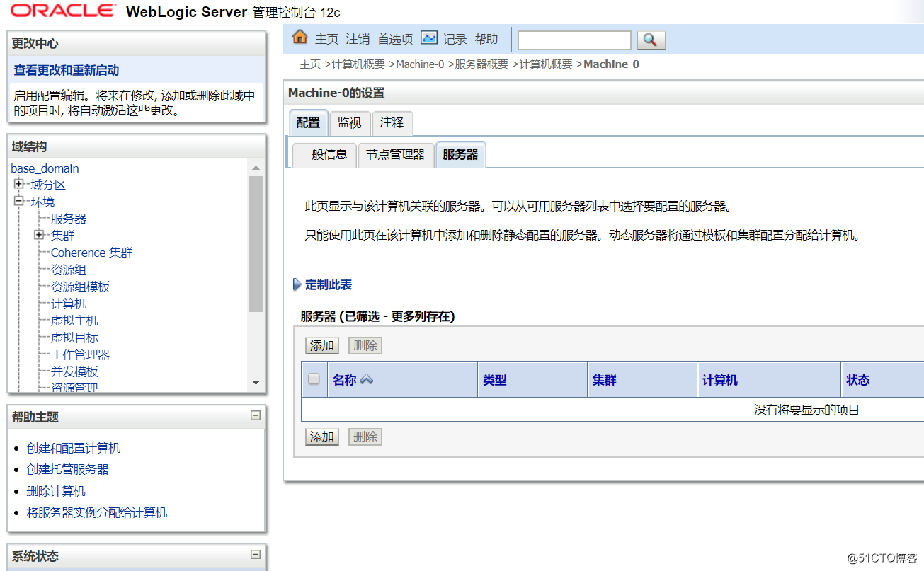Click the record chart icon
This screenshot has height=571, width=924.
429,38
